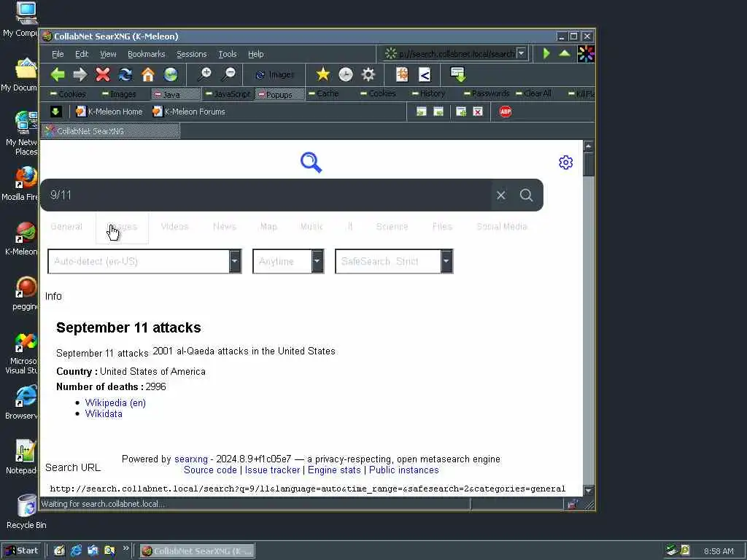Zoom out with the minus magnifier
The image size is (747, 560).
[x=228, y=74]
